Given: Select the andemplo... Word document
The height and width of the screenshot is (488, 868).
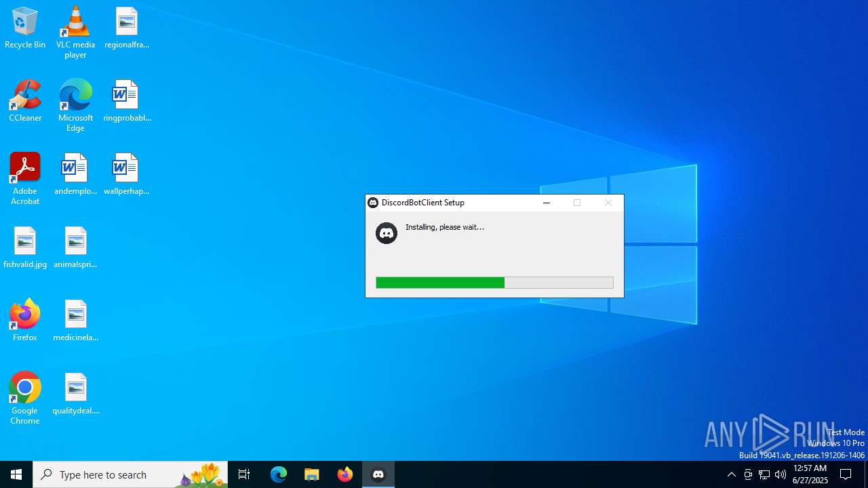Looking at the screenshot, I should tap(75, 175).
